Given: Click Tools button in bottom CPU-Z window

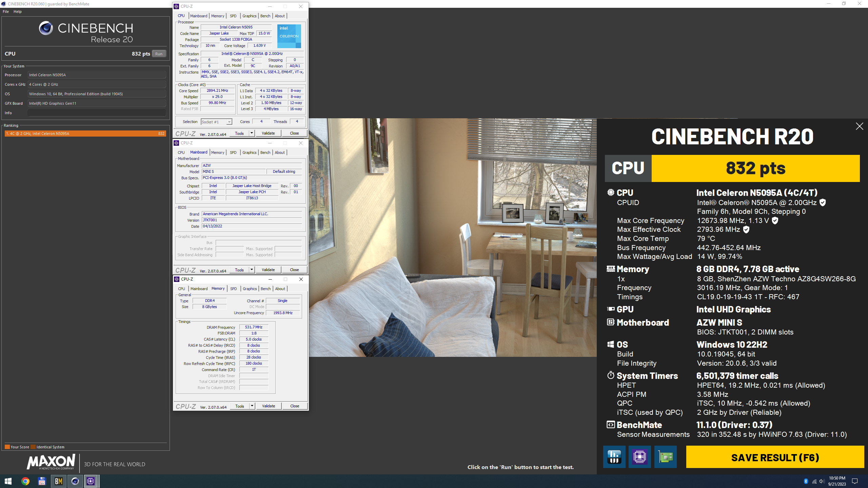Looking at the screenshot, I should click(x=240, y=406).
